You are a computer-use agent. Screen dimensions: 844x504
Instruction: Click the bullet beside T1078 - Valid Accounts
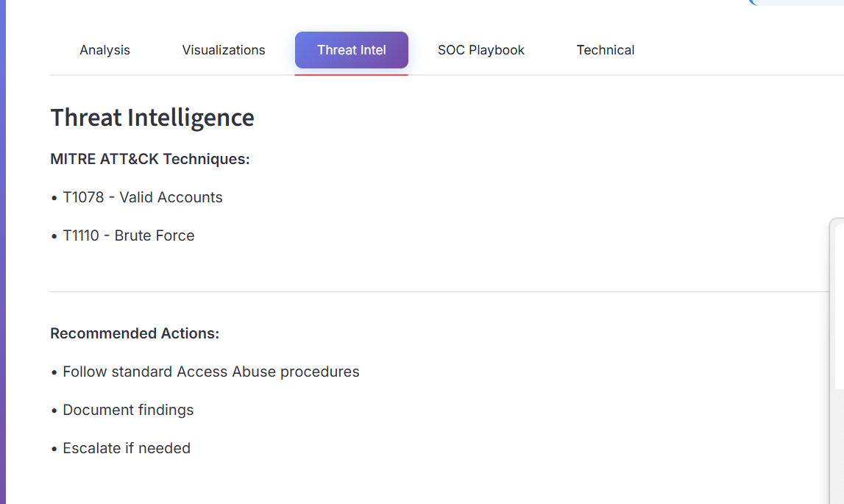[x=53, y=197]
